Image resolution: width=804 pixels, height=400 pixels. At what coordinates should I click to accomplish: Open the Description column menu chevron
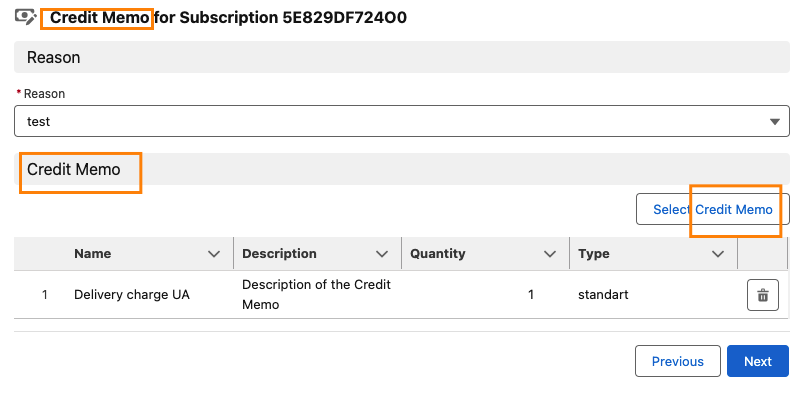(x=381, y=254)
